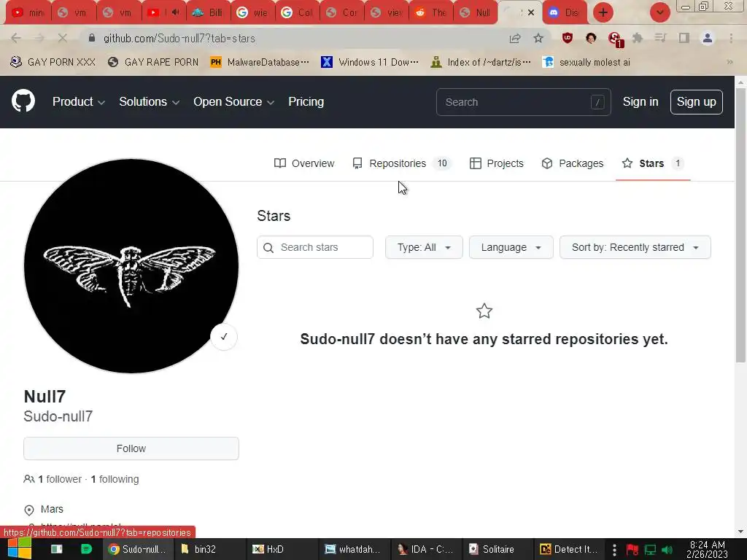Open the Windows 11 Dow... bookmark

coord(370,63)
